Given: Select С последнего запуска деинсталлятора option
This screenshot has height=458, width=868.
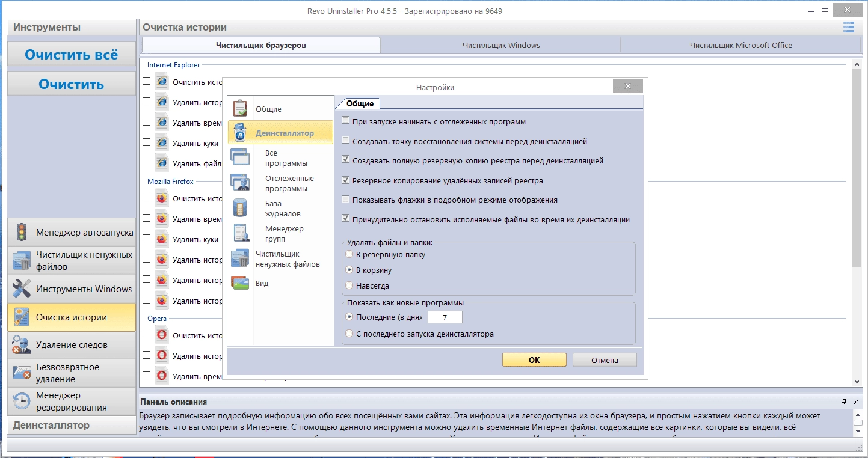Looking at the screenshot, I should [x=349, y=333].
